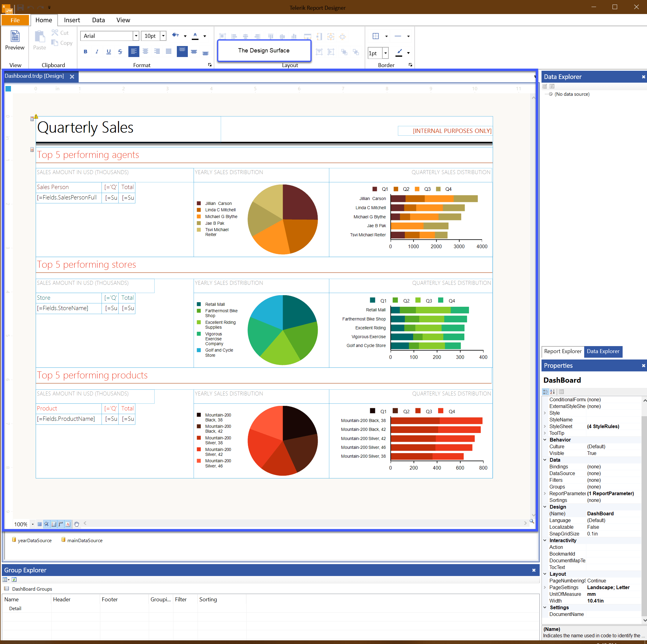The height and width of the screenshot is (644, 647).
Task: Toggle the red A view icon
Action: pyautogui.click(x=68, y=524)
